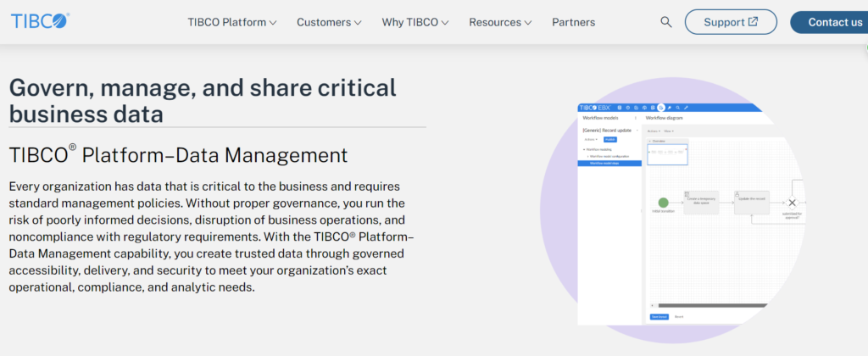Expand the [Generic] Record update dropdown
This screenshot has width=868, height=356.
pos(637,130)
